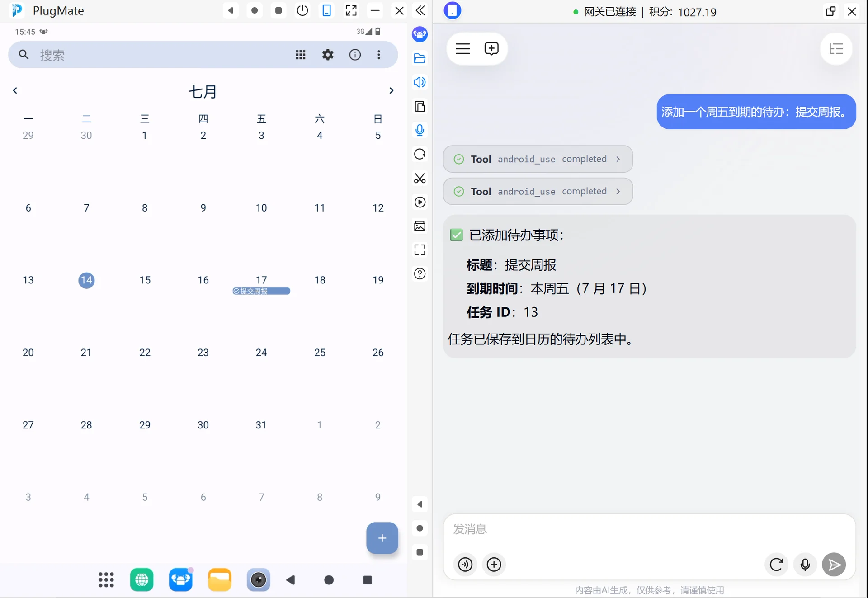Click the volume speaker icon in side toolbar

point(420,82)
